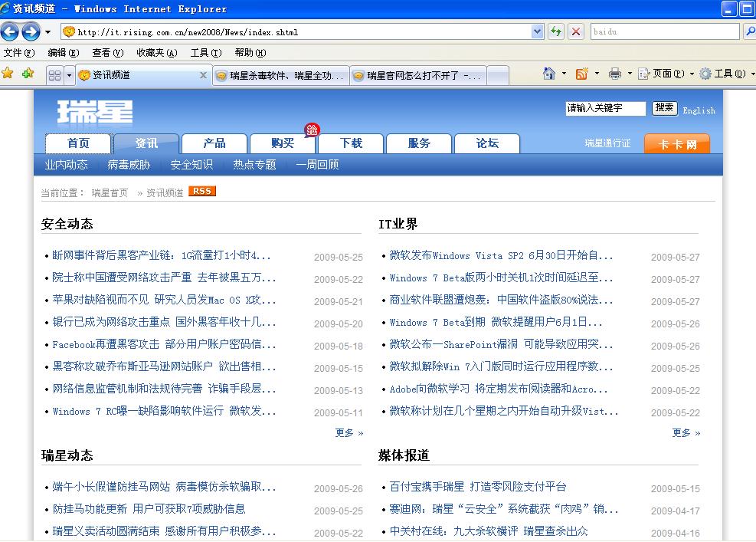Click the 搜索 button on the webpage

click(664, 108)
